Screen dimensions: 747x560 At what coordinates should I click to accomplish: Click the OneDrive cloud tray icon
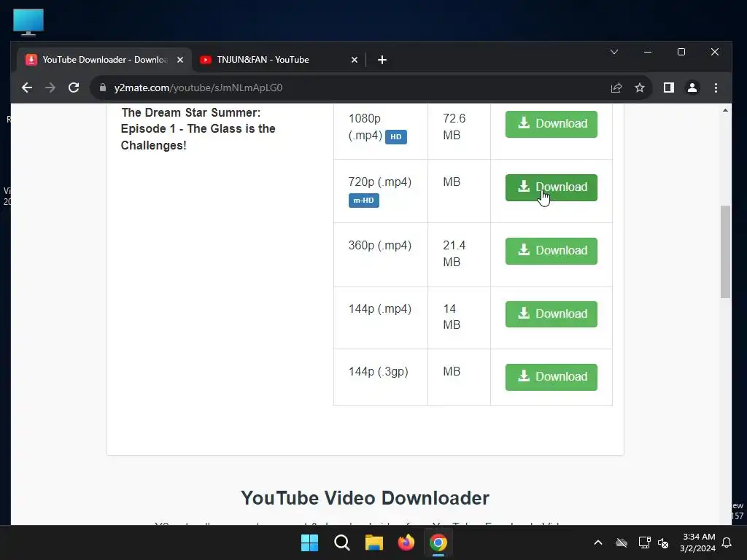[x=622, y=542]
